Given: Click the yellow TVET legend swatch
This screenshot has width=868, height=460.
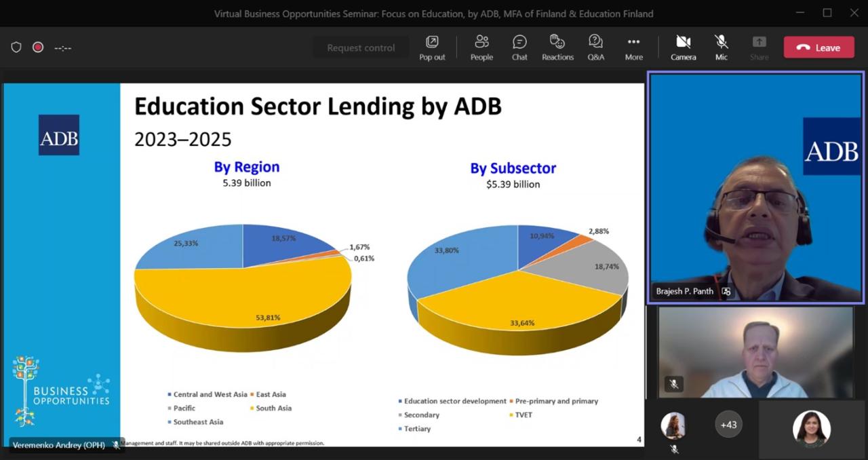Looking at the screenshot, I should [510, 415].
